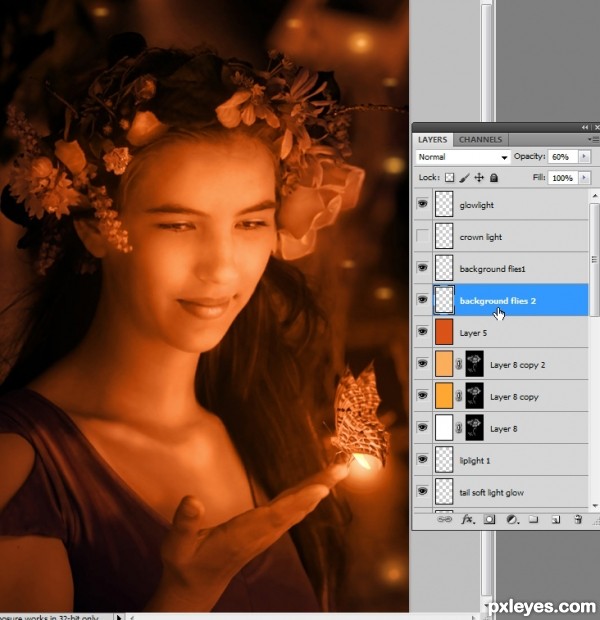Click the Layers panel scroll down arrow
This screenshot has width=600, height=620.
point(595,506)
